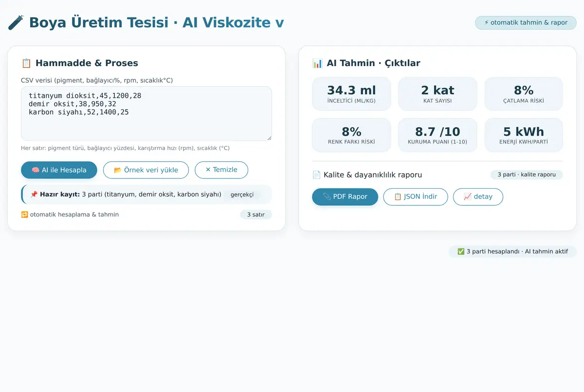This screenshot has width=584, height=392.
Task: Select the 8.7 /10 kuruma puanı card
Action: [x=438, y=135]
